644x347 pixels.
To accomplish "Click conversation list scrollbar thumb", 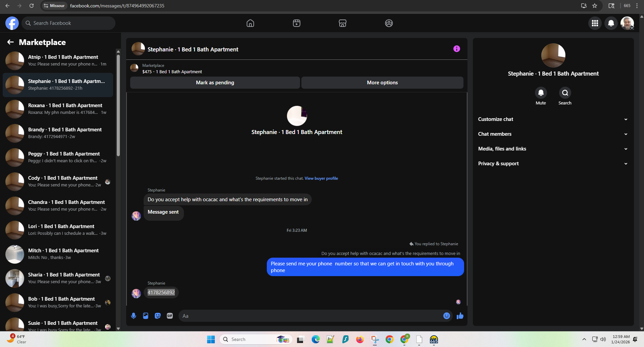I will click(118, 105).
